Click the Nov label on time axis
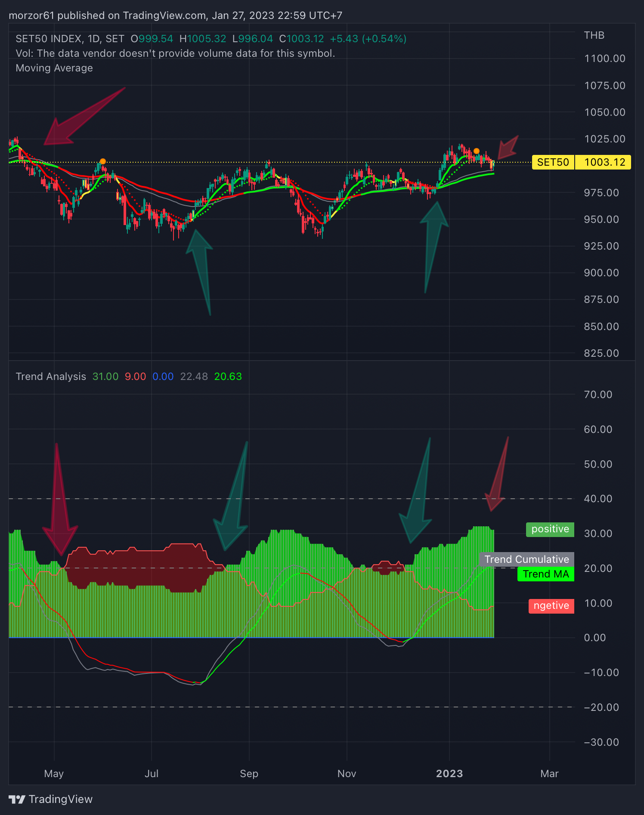Image resolution: width=644 pixels, height=815 pixels. click(x=347, y=774)
